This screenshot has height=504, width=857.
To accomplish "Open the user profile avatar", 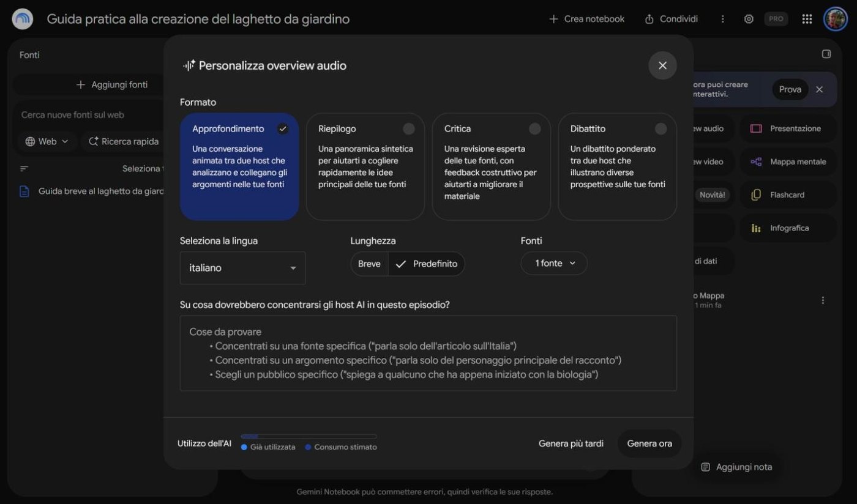I will [x=835, y=19].
